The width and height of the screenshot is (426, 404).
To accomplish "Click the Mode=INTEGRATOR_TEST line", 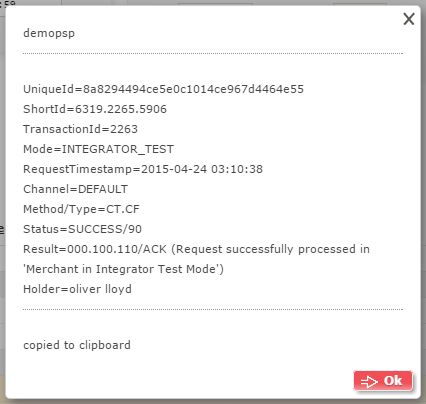I will click(98, 149).
